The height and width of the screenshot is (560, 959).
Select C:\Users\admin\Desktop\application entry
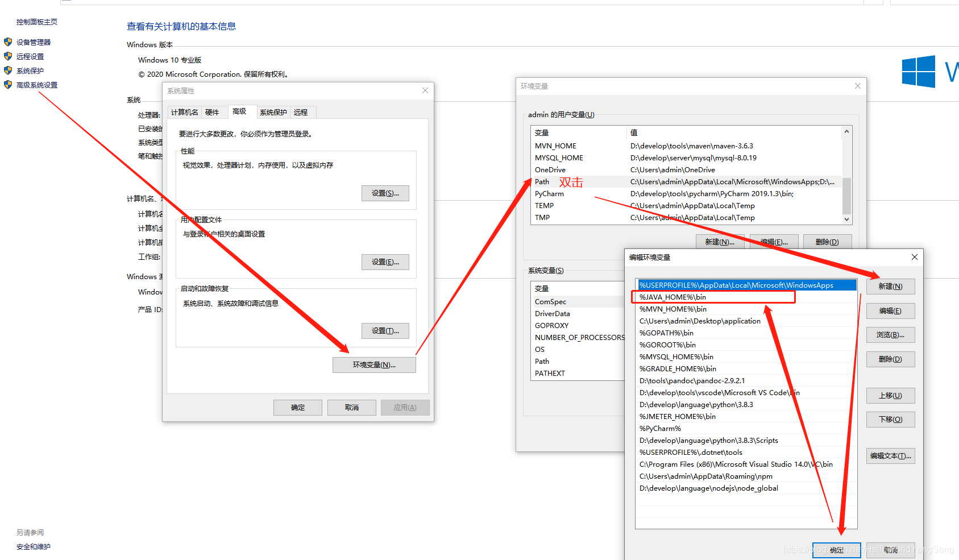pos(746,321)
